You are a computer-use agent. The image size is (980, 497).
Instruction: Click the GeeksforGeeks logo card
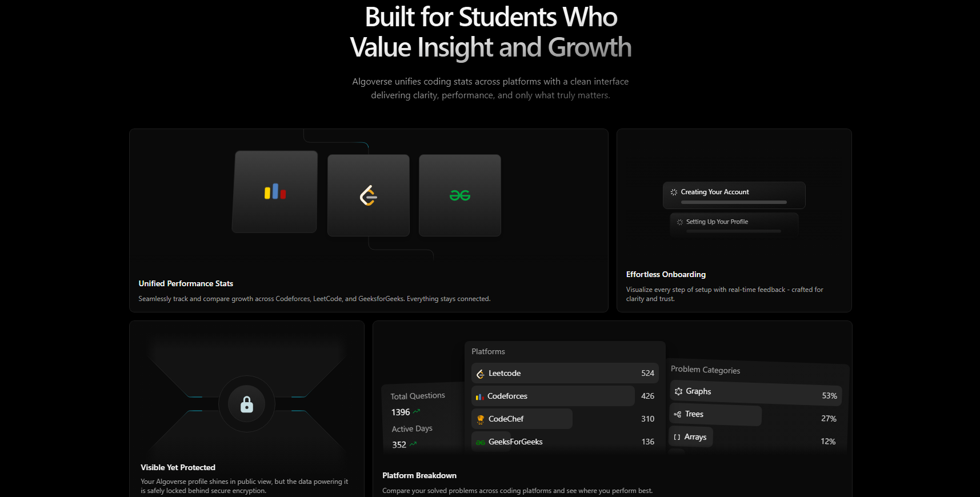(460, 195)
